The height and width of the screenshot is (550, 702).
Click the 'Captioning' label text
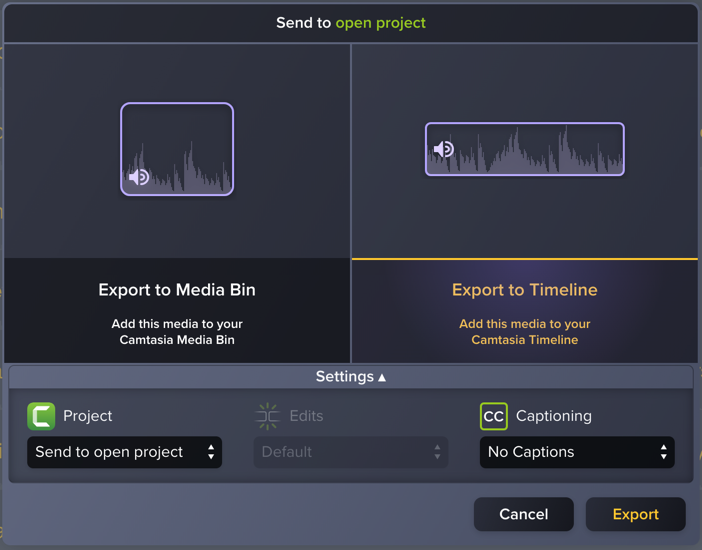(554, 416)
